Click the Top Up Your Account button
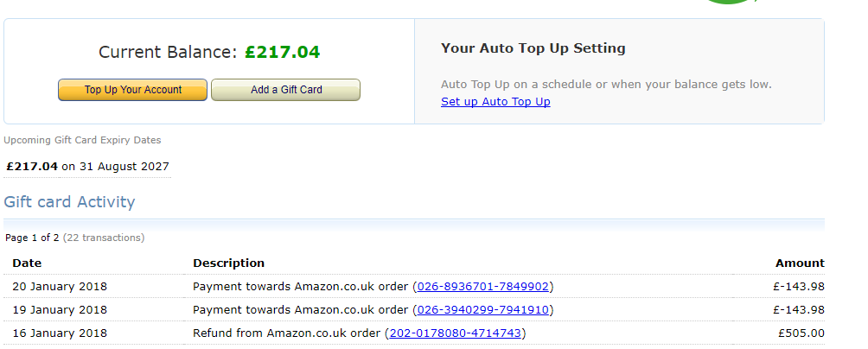Screen dimensions: 868x349 (132, 90)
